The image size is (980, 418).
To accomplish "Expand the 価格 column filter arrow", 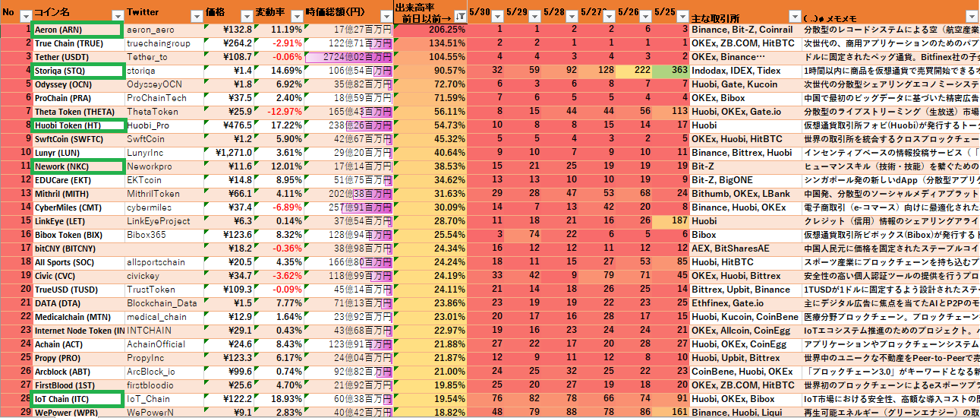I will [245, 15].
